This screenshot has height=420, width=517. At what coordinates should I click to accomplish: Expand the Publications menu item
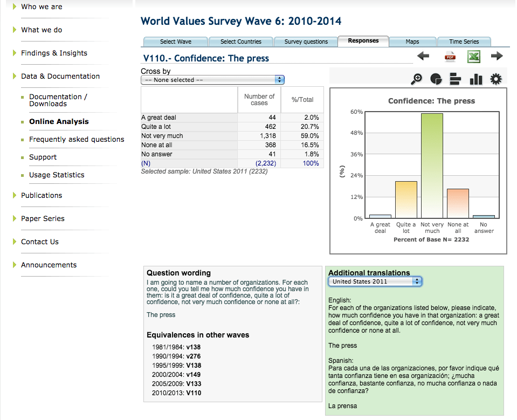[42, 195]
